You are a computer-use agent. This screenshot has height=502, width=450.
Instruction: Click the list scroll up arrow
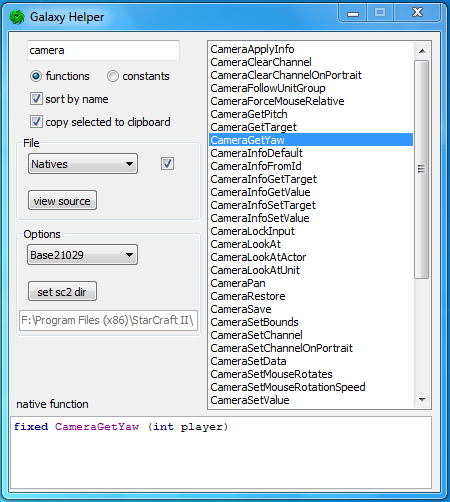click(x=422, y=51)
